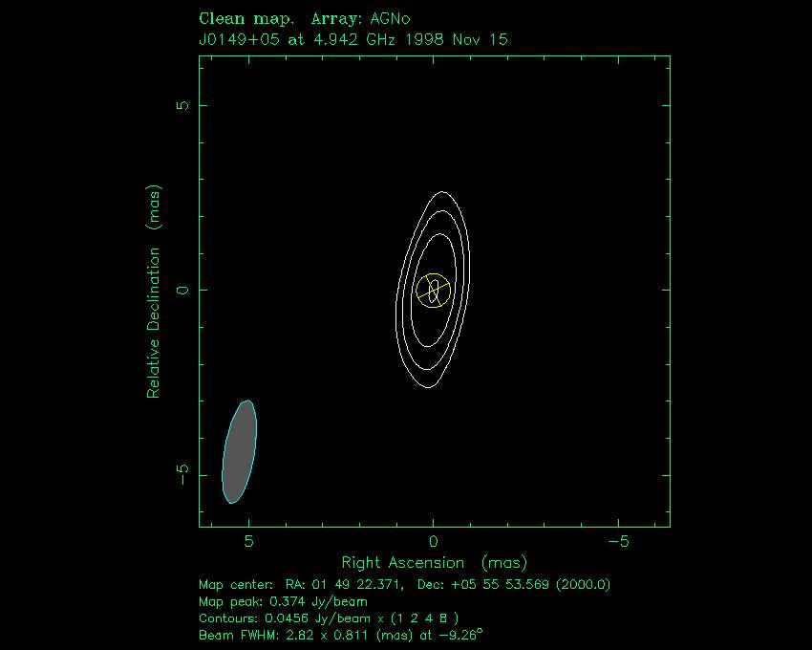Image resolution: width=812 pixels, height=650 pixels.
Task: Click the yellow model component circle
Action: click(434, 291)
